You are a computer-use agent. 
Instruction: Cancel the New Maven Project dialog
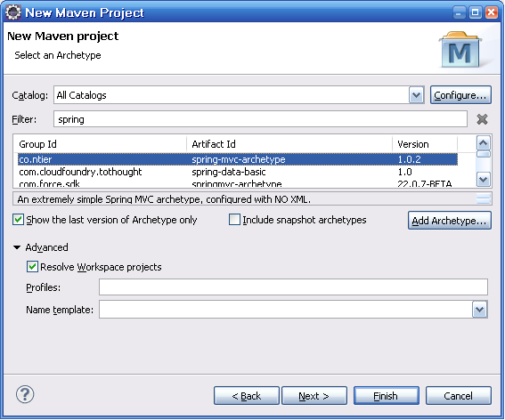click(459, 396)
